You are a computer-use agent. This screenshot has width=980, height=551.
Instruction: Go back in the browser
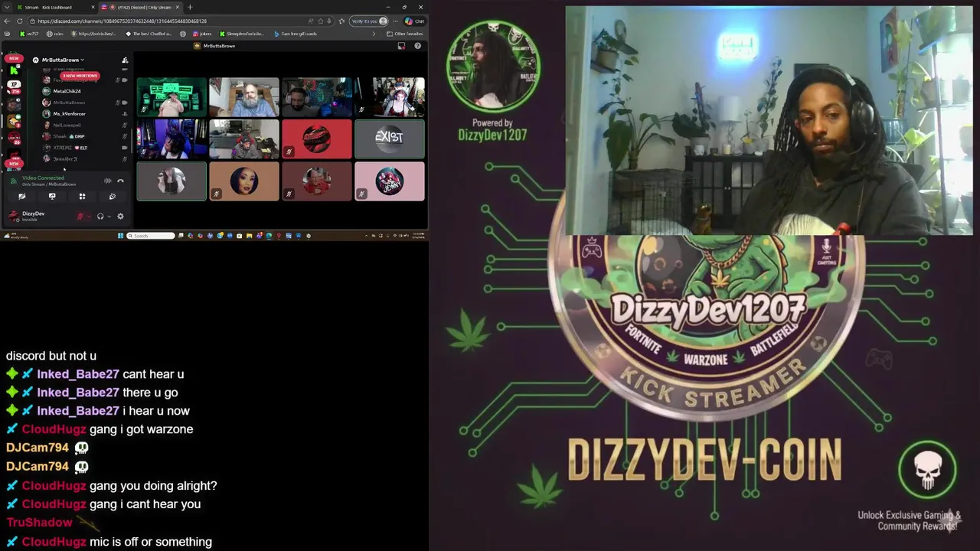tap(8, 21)
